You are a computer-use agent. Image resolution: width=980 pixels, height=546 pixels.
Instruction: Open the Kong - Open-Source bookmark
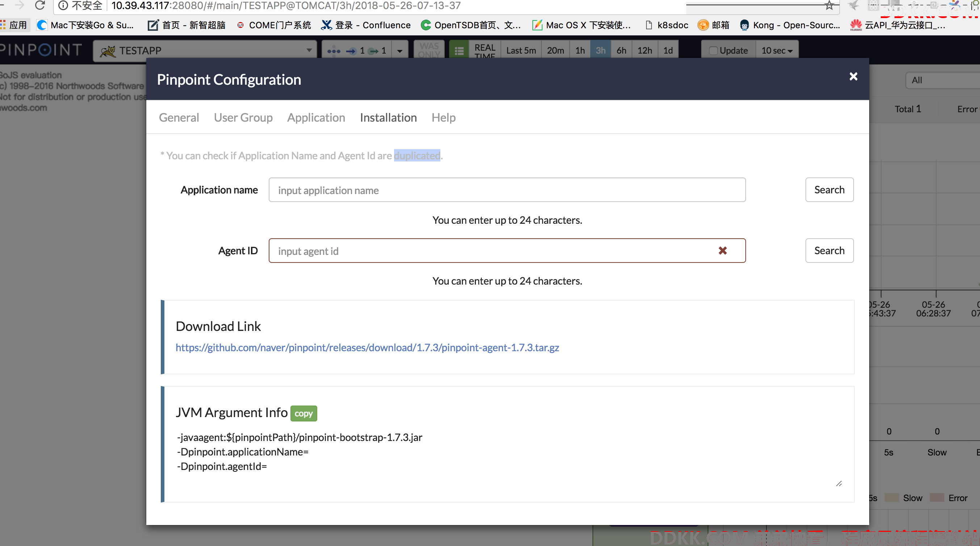790,25
